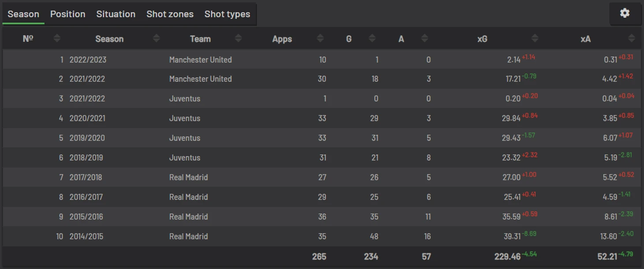Image resolution: width=644 pixels, height=269 pixels.
Task: Select the 2014/2015 Real Madrid row
Action: 322,236
